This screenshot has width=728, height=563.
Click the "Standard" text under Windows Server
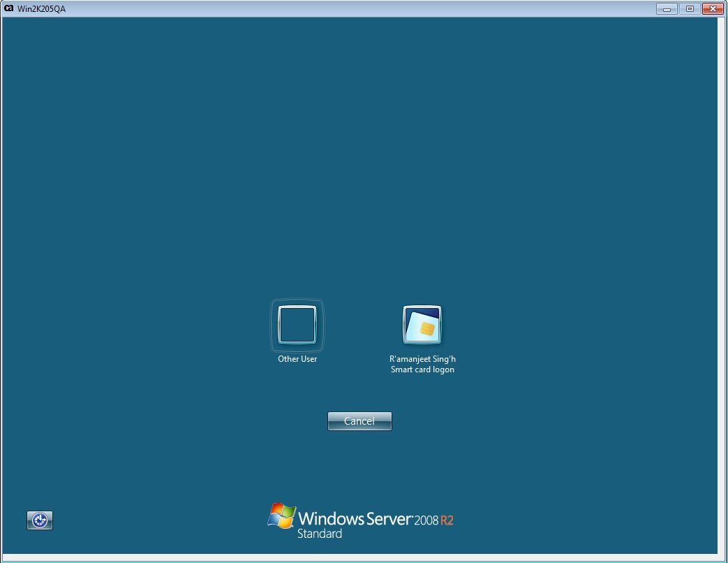pos(319,532)
